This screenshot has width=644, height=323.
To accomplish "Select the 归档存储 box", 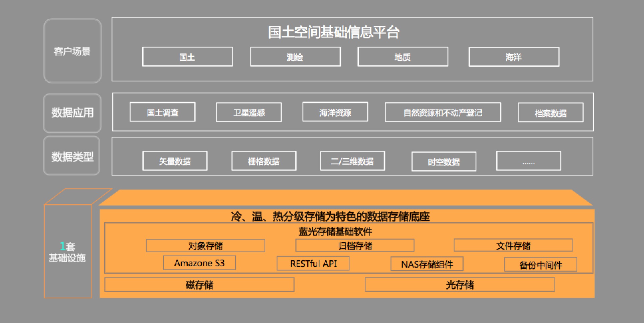I will click(x=355, y=245).
